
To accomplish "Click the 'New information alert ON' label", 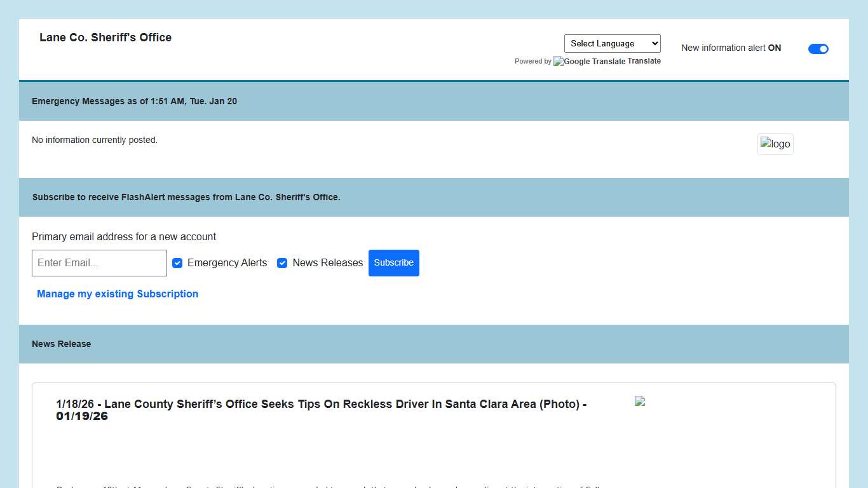I will (x=731, y=48).
